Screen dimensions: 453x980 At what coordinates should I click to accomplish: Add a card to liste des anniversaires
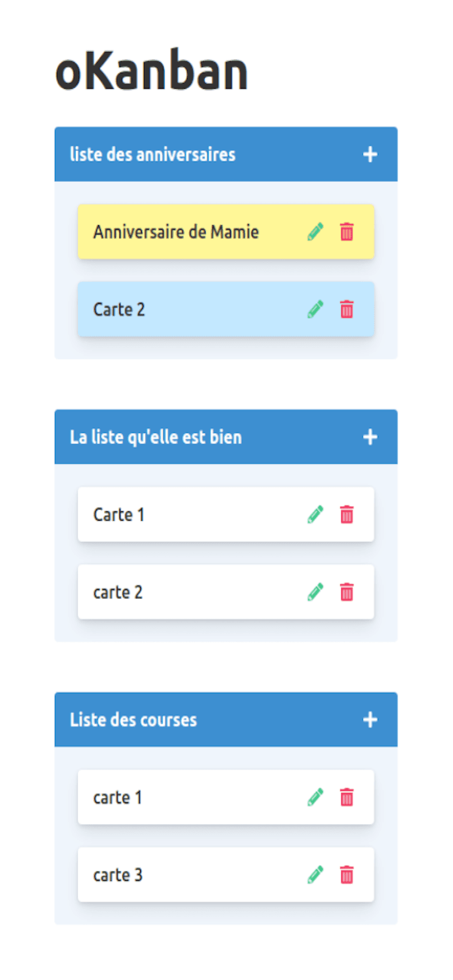370,154
